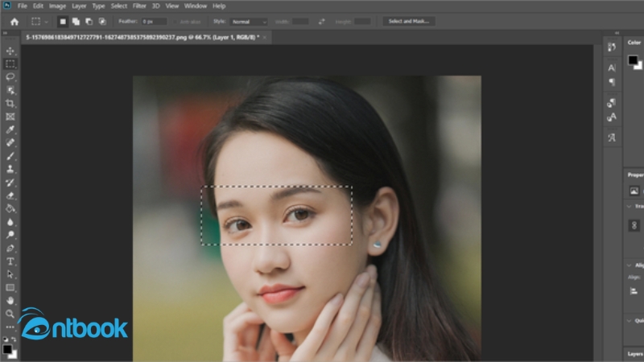Swap foreground and background colors

point(14,339)
